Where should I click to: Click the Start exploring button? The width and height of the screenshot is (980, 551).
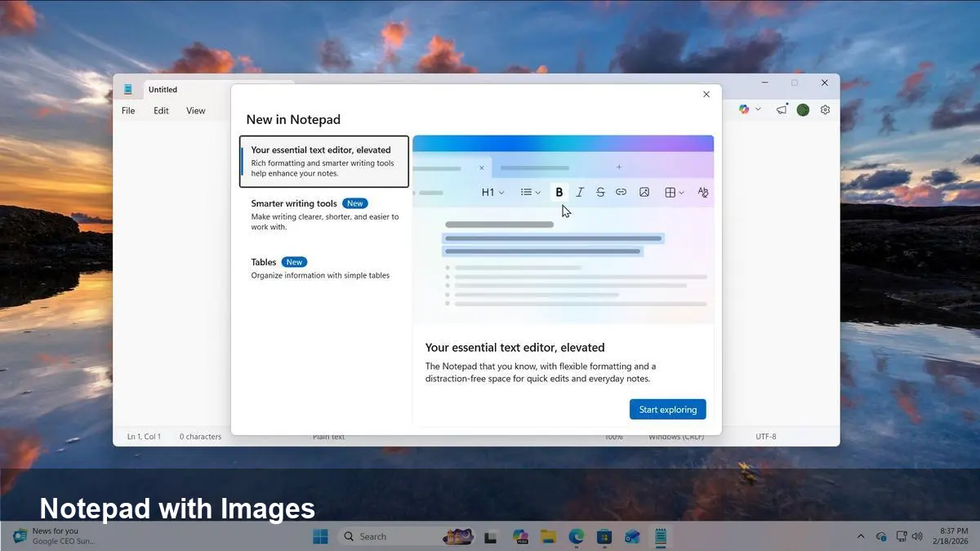coord(667,409)
